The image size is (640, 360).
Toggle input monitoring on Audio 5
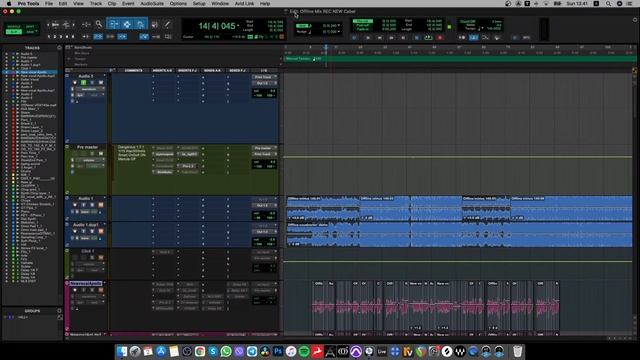tap(84, 82)
